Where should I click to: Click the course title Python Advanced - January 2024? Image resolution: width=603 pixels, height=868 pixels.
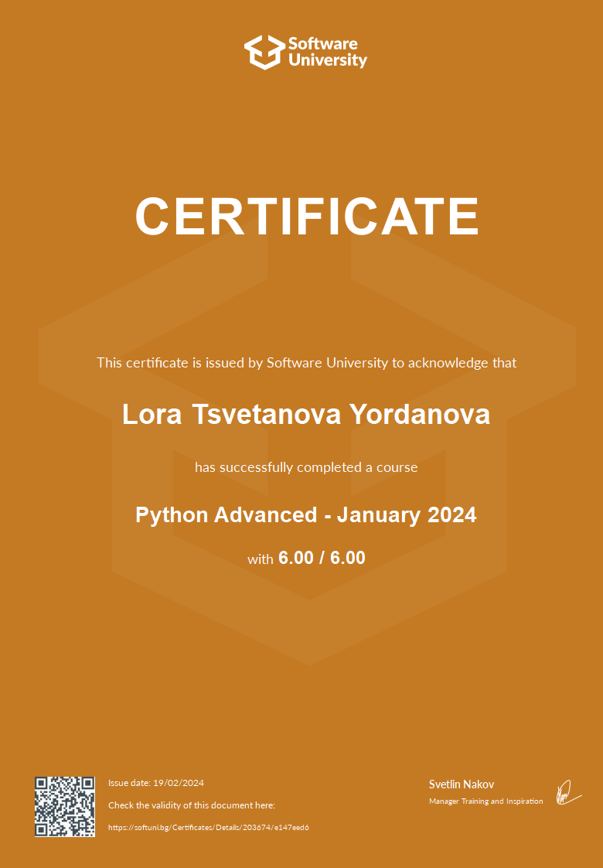[306, 514]
